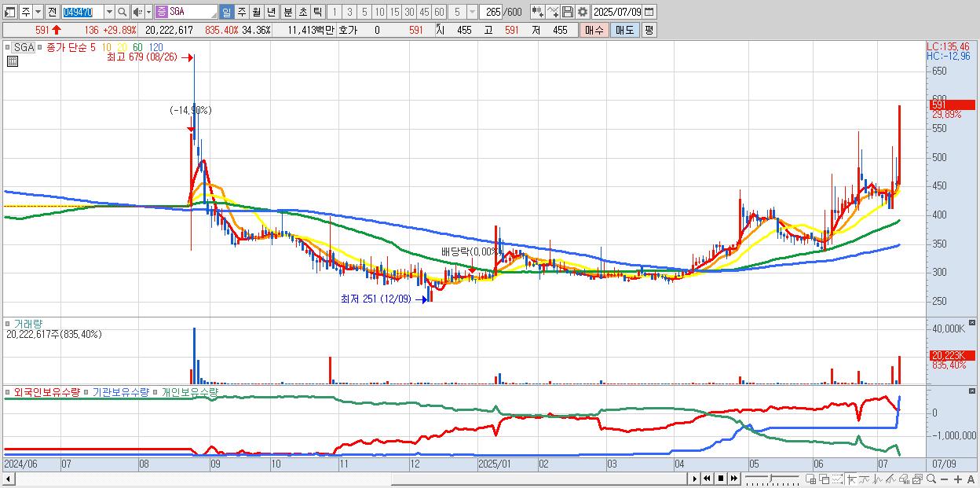
Task: Click the minus zoom-out icon at bottom
Action: pos(945,479)
